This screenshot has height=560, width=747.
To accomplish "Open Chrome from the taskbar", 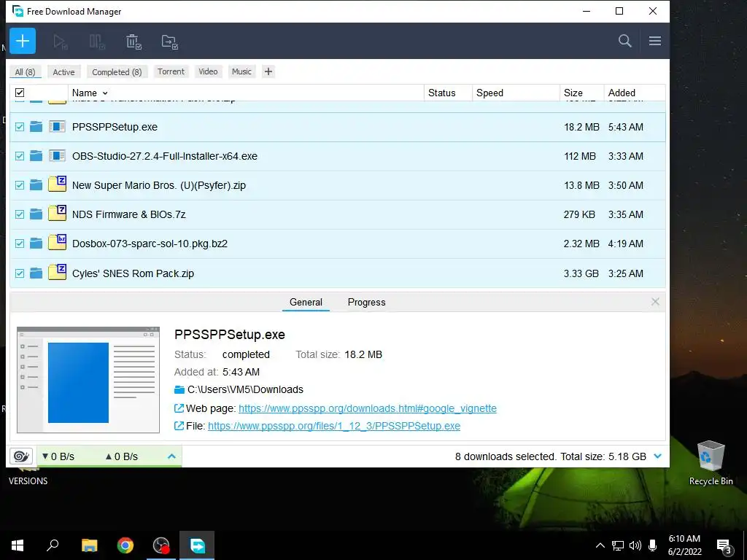I will click(x=125, y=545).
